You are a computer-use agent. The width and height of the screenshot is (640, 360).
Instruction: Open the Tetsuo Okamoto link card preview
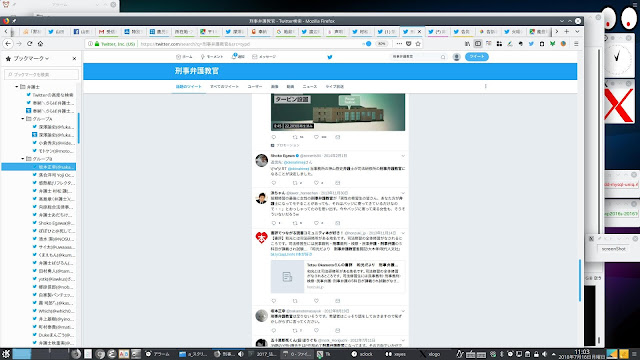pyautogui.click(x=338, y=277)
